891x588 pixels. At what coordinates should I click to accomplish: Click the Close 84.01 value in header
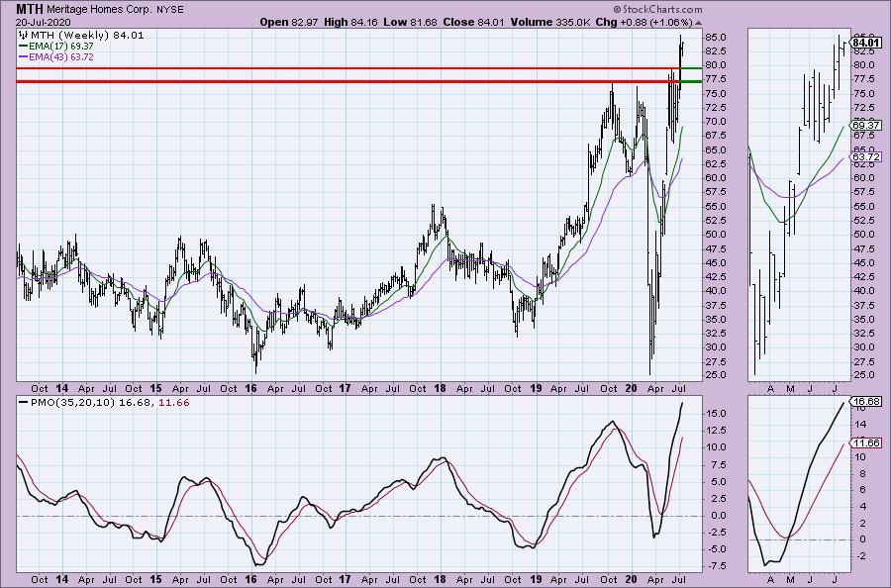pyautogui.click(x=474, y=22)
